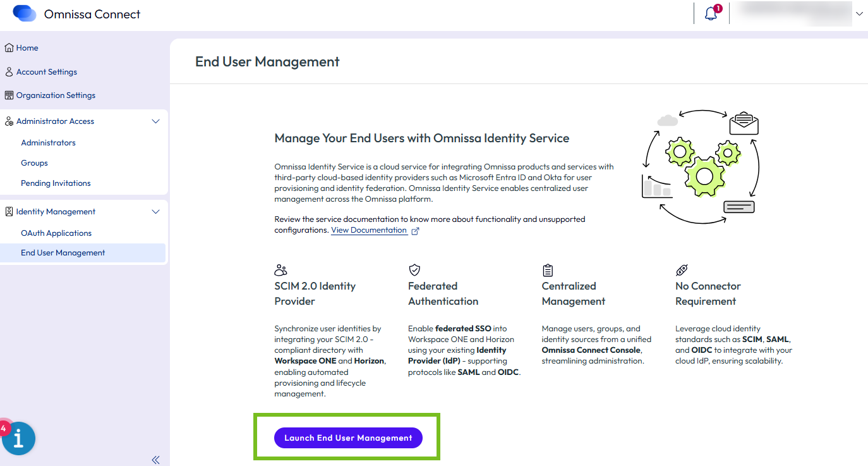Click the End User Management page heading
The height and width of the screenshot is (466, 868).
tap(267, 61)
